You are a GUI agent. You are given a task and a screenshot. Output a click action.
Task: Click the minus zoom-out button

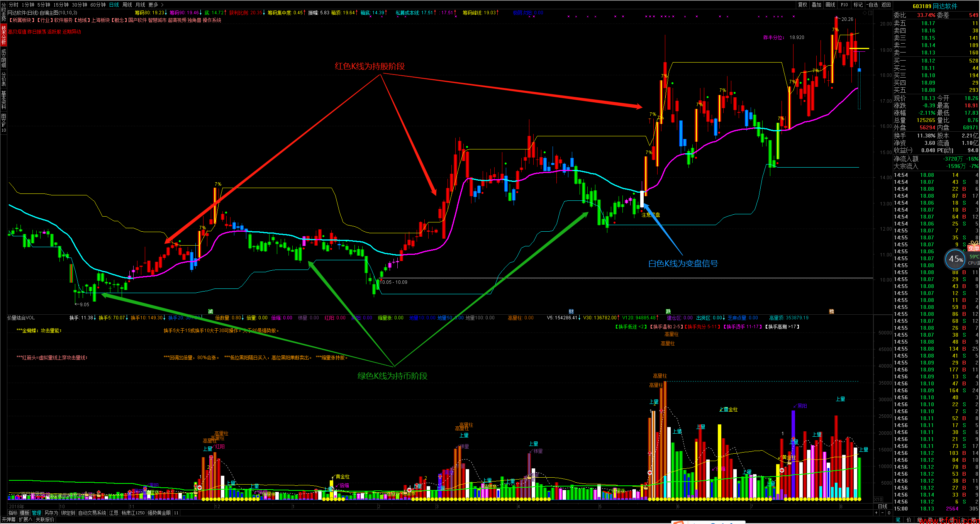(882, 513)
